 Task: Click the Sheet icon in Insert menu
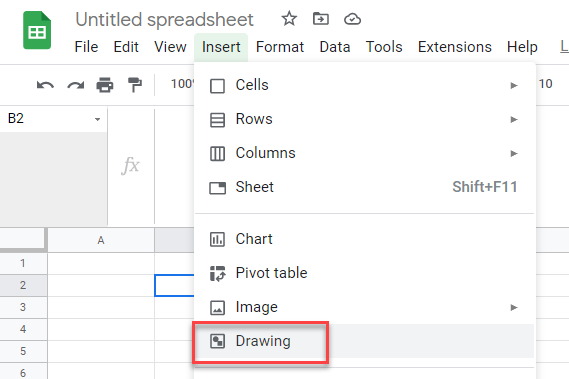(x=217, y=188)
